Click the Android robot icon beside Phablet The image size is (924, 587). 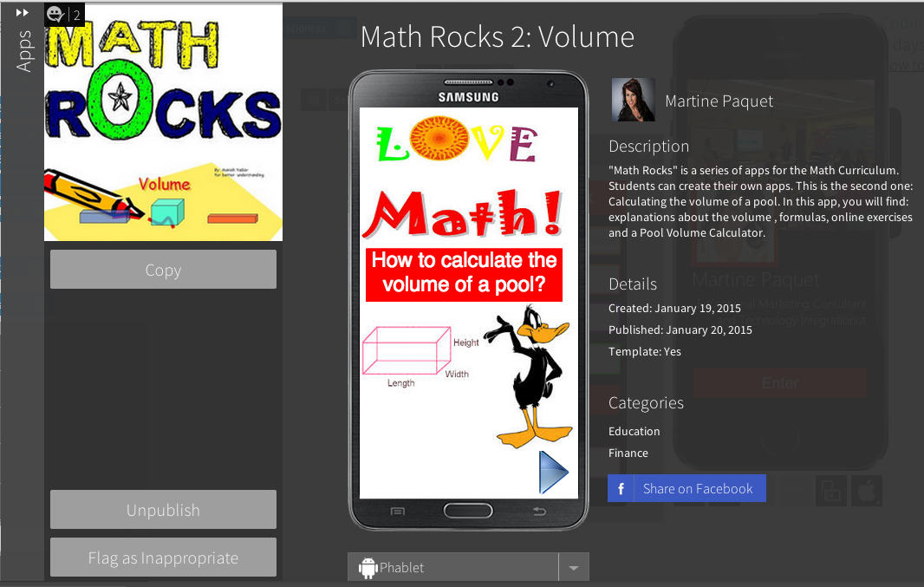368,568
